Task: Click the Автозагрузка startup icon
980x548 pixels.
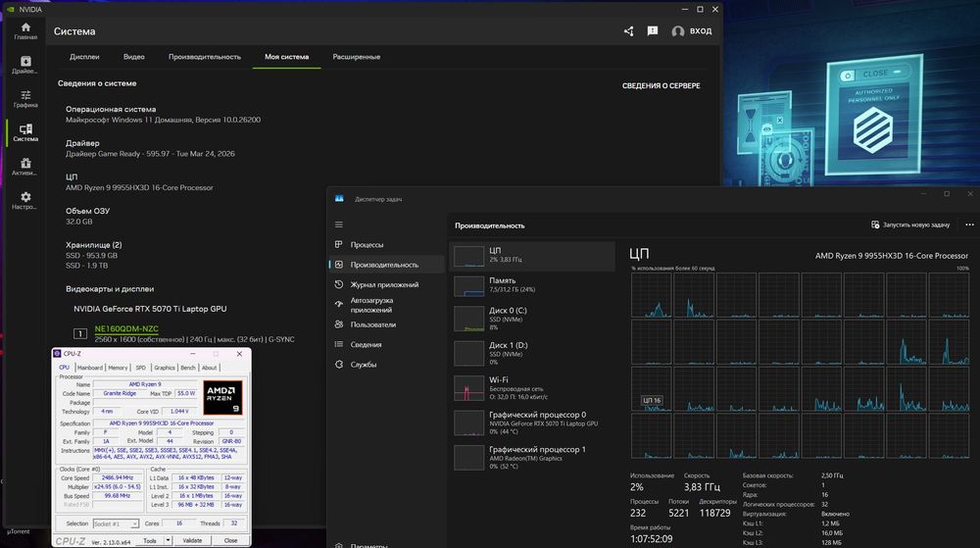Action: click(339, 304)
